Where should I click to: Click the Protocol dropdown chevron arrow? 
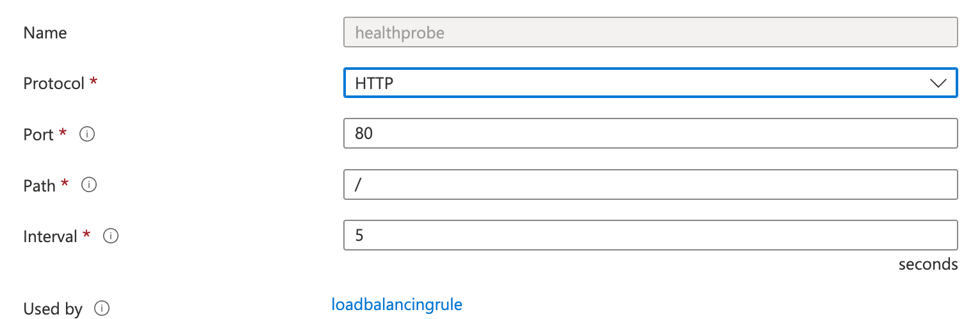coord(937,83)
